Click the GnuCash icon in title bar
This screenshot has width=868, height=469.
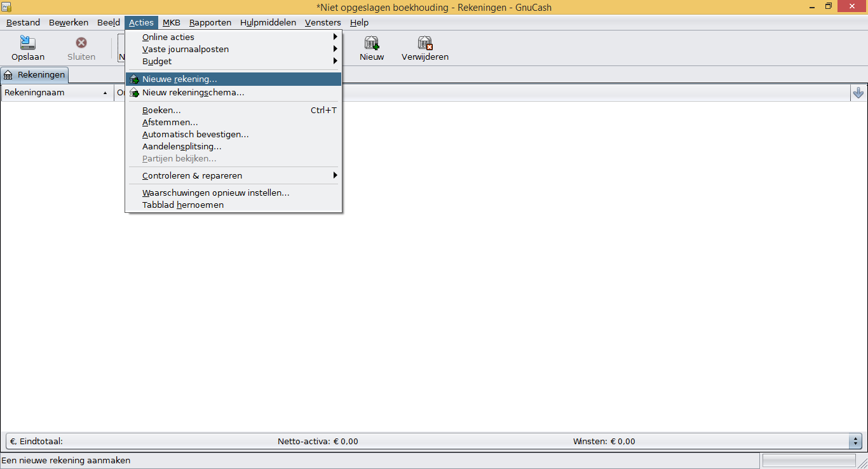(x=6, y=6)
